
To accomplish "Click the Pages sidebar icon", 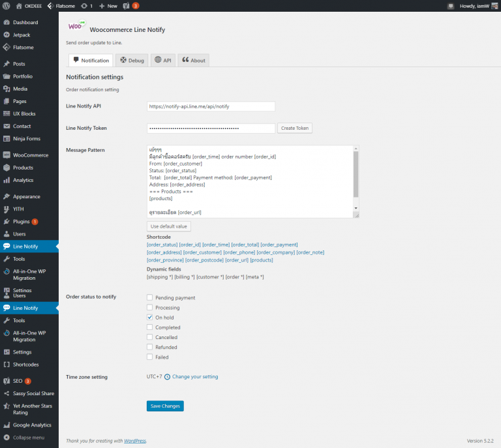I will tap(7, 101).
